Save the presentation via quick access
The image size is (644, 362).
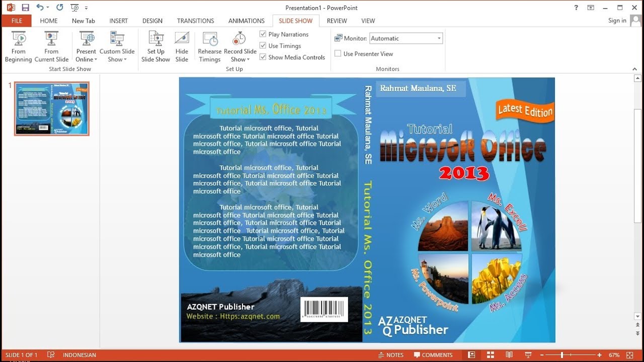(x=25, y=8)
